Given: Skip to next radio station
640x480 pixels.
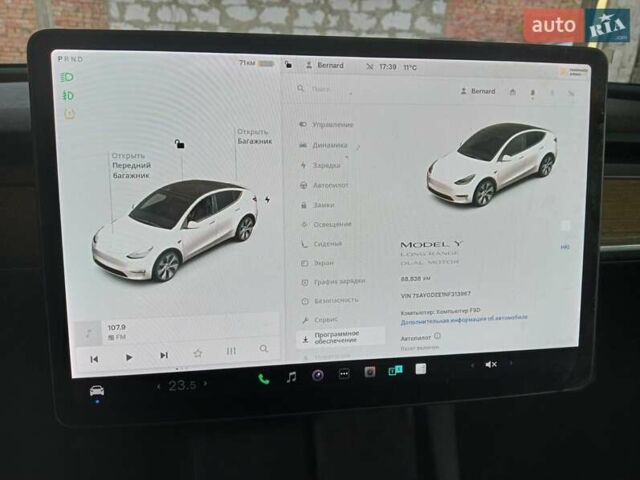Looking at the screenshot, I should [164, 356].
